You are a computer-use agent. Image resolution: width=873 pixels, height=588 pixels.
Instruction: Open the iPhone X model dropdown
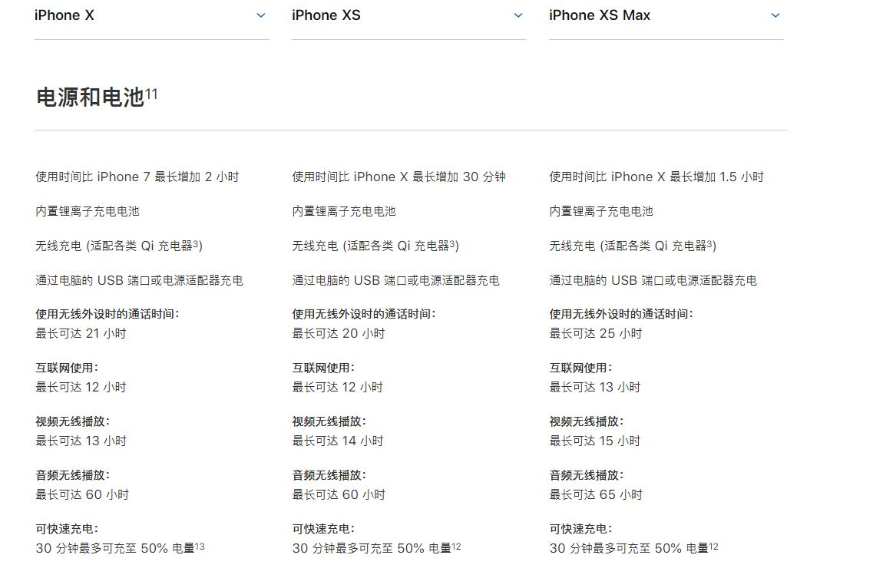pos(151,15)
